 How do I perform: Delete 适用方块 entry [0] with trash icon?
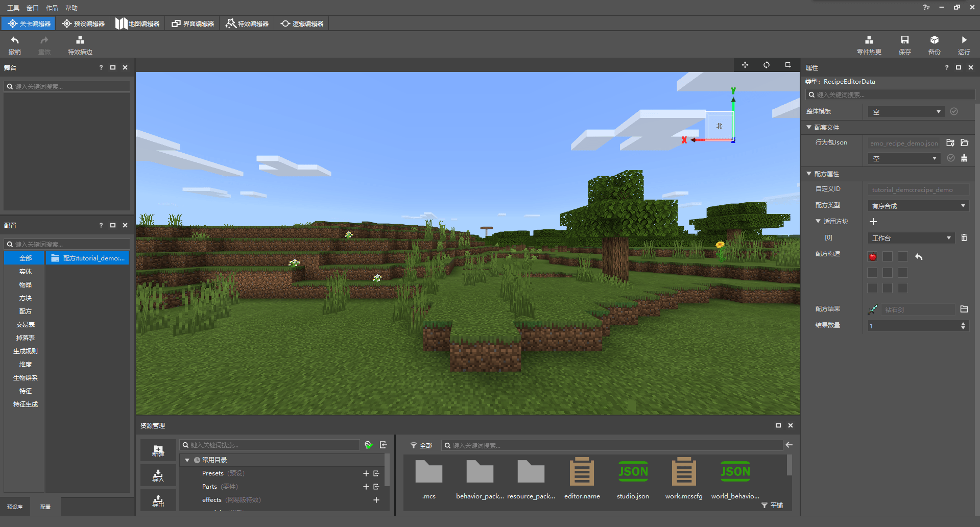[964, 237]
